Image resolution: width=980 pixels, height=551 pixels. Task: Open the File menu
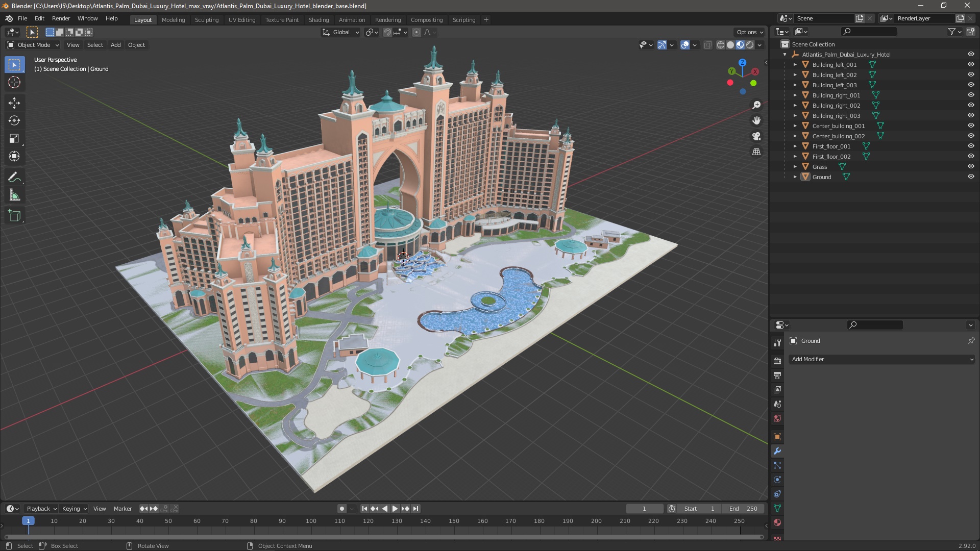(x=22, y=18)
